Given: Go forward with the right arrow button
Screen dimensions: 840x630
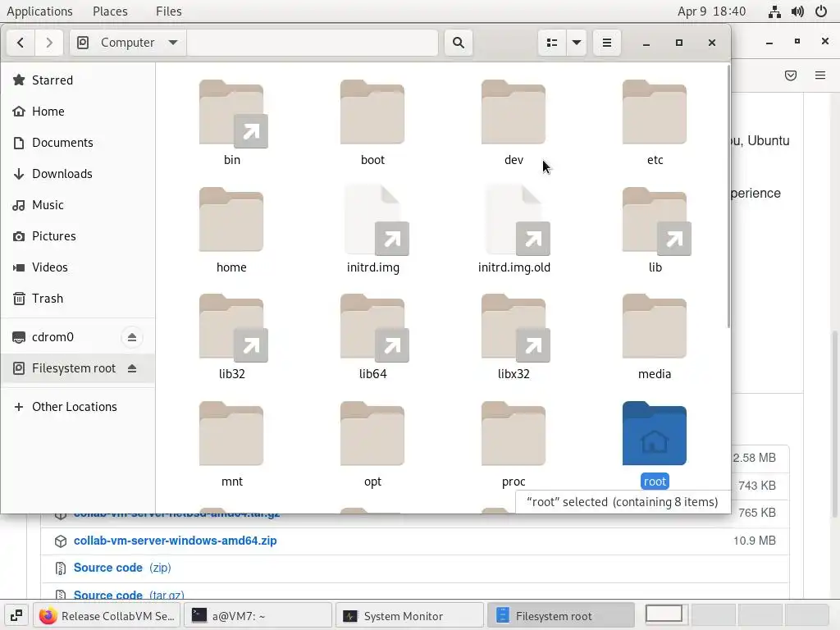Looking at the screenshot, I should [x=48, y=43].
